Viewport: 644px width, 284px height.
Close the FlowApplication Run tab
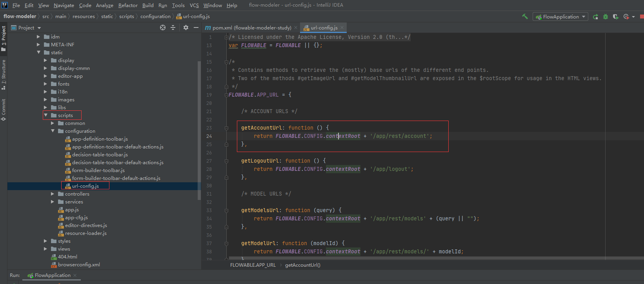coord(75,275)
